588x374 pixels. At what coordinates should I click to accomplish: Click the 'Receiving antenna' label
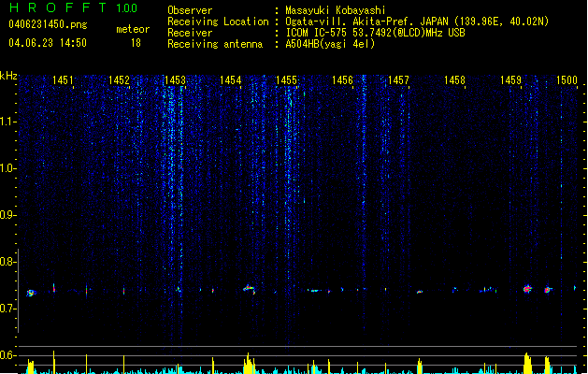215,44
